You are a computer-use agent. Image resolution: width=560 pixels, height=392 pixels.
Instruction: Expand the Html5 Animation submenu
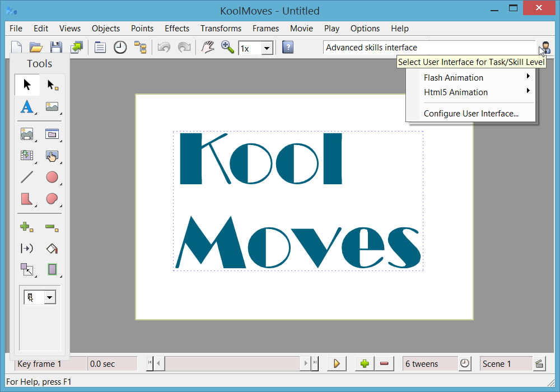[471, 92]
